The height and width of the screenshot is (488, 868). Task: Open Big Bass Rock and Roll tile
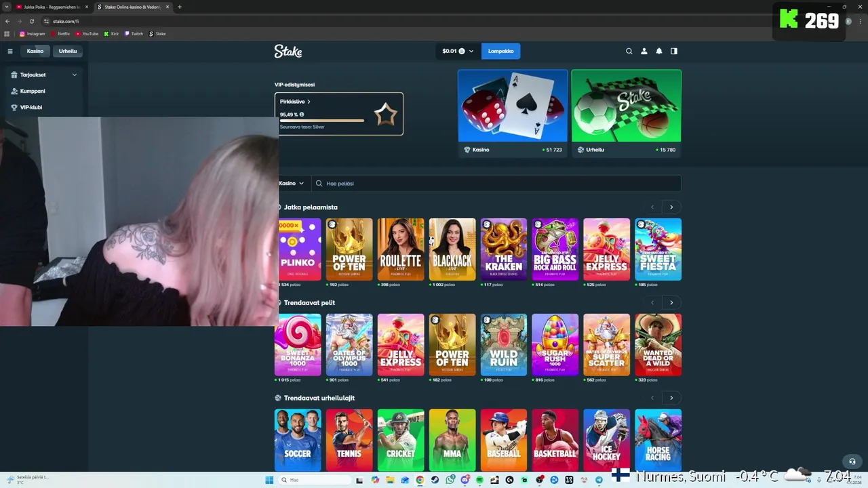coord(555,249)
